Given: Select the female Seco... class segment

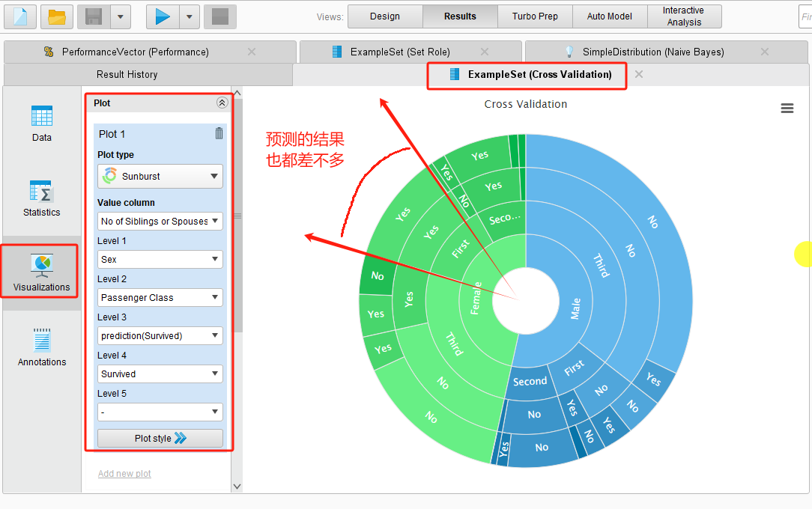Looking at the screenshot, I should pyautogui.click(x=504, y=219).
